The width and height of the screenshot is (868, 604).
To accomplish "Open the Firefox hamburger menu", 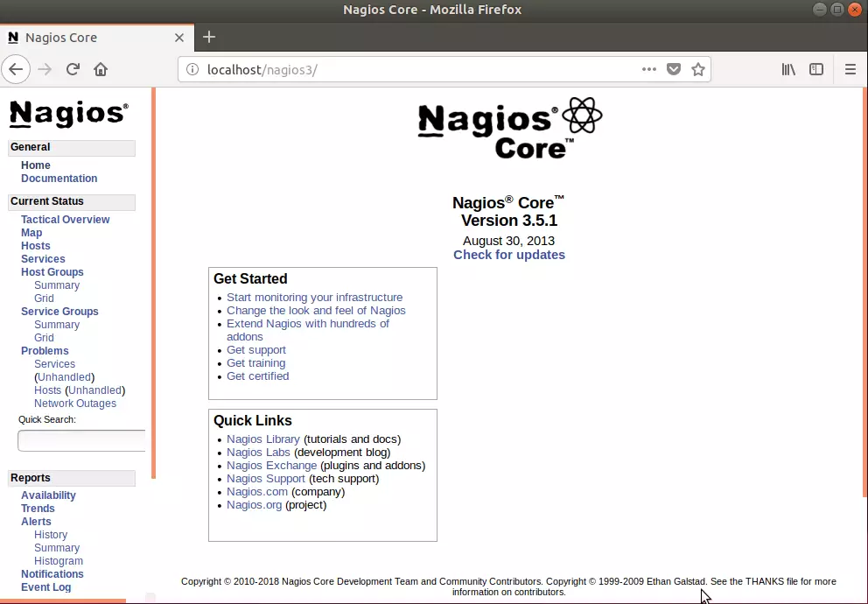I will 850,70.
